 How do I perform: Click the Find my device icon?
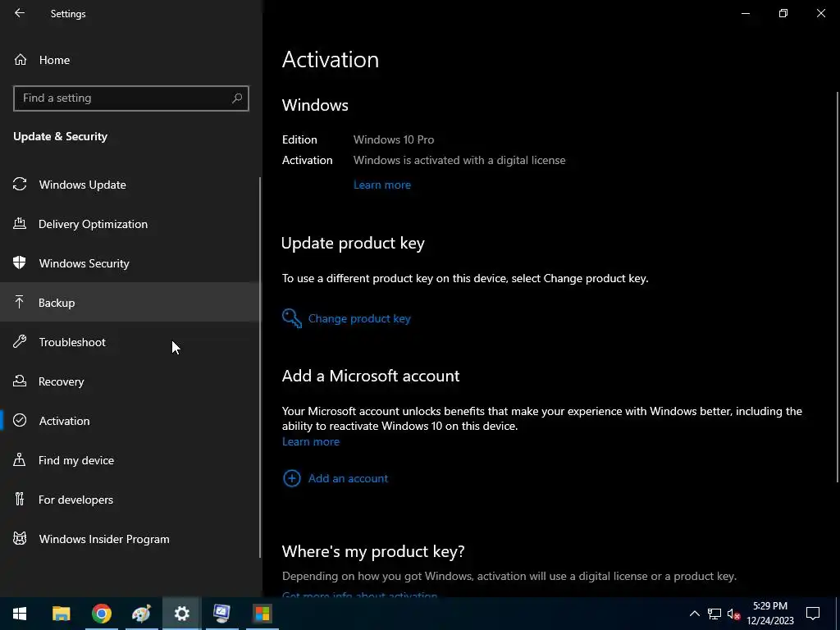tap(20, 459)
